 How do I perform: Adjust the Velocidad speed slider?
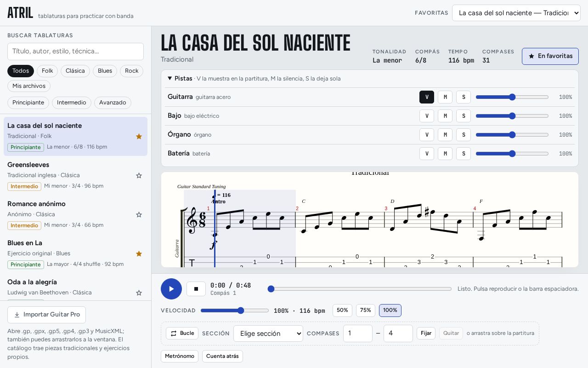pyautogui.click(x=235, y=310)
